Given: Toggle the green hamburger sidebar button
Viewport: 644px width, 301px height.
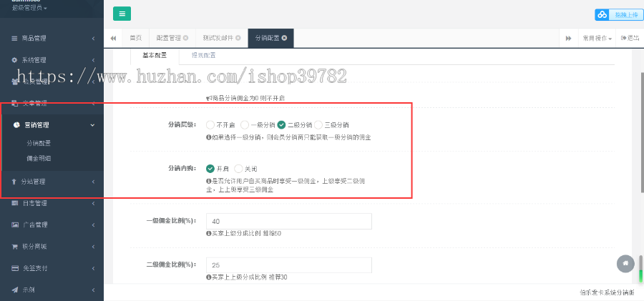Looking at the screenshot, I should tap(122, 14).
